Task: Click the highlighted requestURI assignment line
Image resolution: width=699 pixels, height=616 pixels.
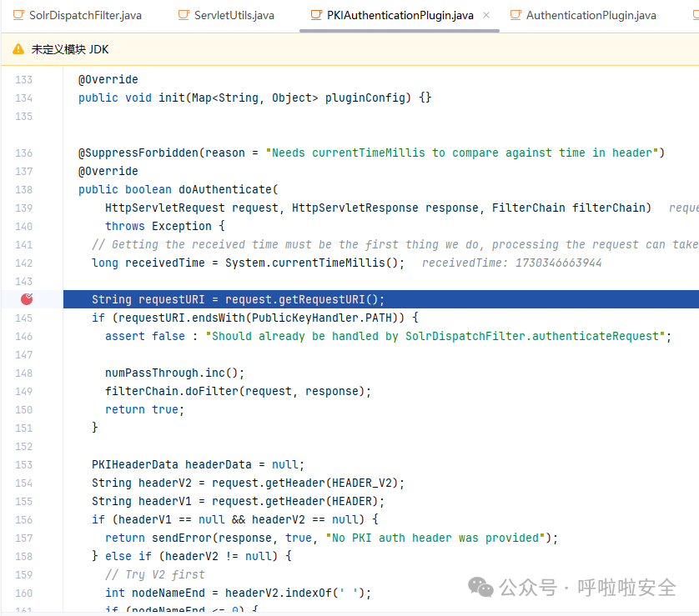Action: tap(381, 299)
